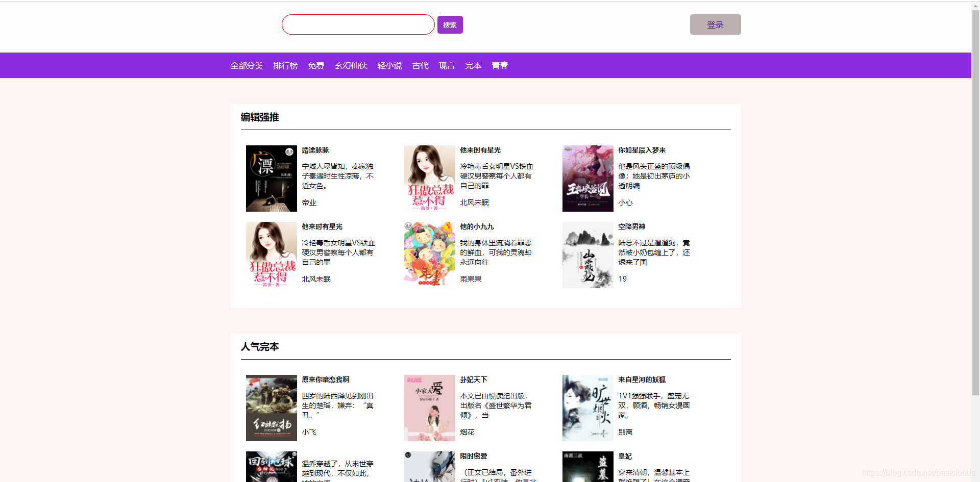Open the 空降男神 book cover
980x482 pixels.
click(588, 255)
